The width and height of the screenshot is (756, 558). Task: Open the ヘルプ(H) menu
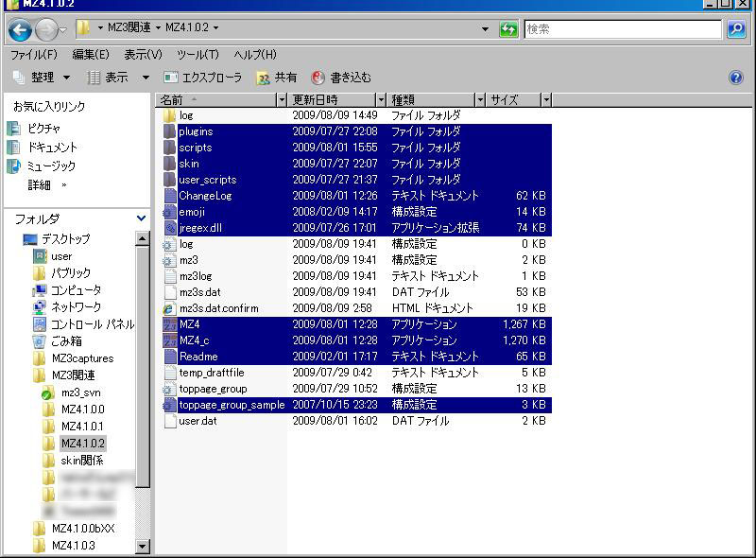[255, 55]
